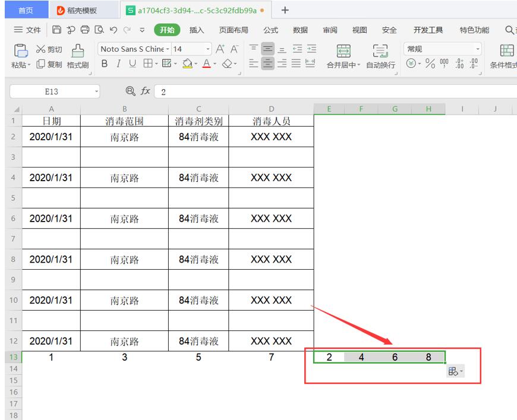Open font color dropdown arrow

(215, 64)
